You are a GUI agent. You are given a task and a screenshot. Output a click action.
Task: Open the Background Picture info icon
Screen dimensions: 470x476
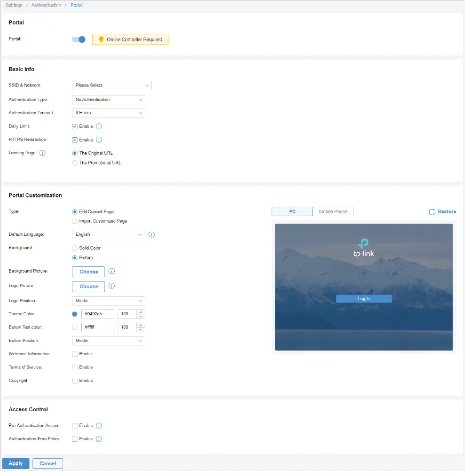[x=110, y=272]
